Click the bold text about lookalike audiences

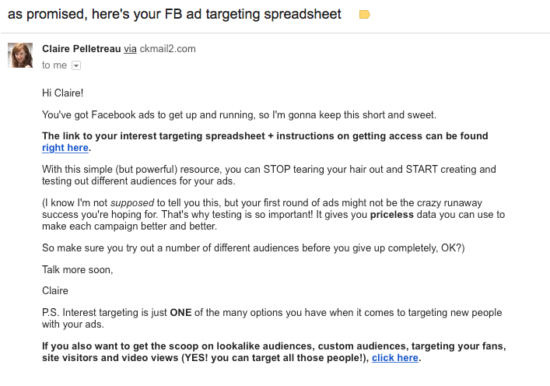(274, 352)
